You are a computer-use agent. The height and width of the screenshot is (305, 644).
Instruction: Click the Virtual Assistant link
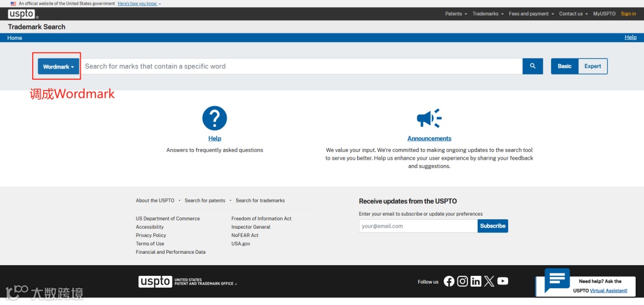608,291
